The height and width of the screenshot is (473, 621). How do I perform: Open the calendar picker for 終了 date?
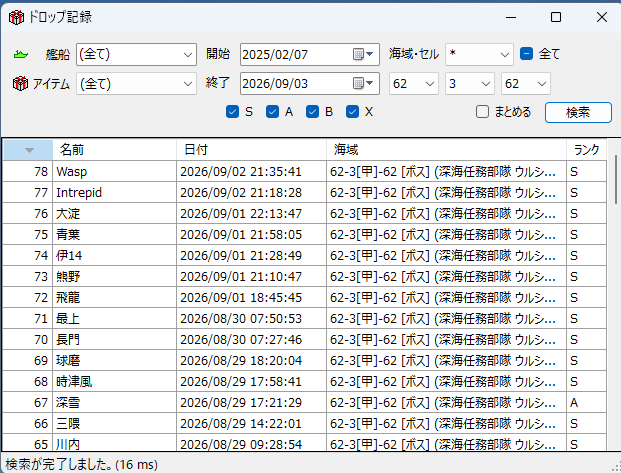pos(363,83)
